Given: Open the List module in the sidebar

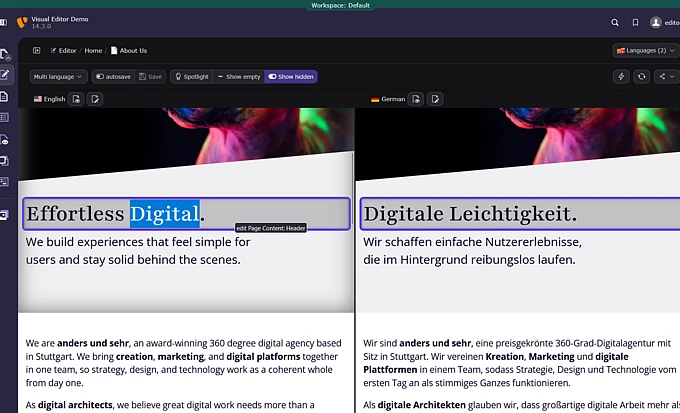Looking at the screenshot, I should click(4, 117).
